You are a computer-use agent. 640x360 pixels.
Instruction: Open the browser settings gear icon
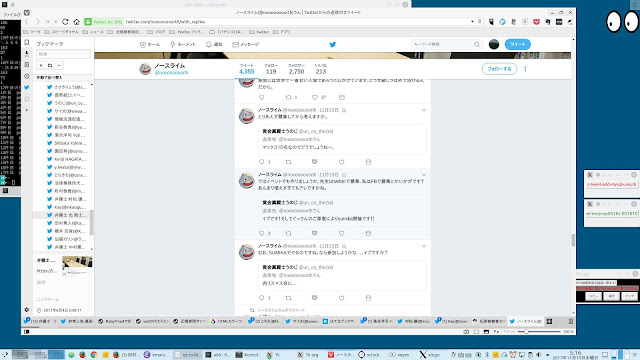[27, 310]
